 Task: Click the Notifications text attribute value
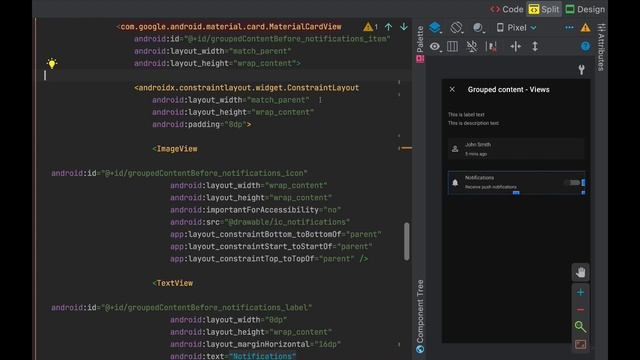click(x=262, y=356)
